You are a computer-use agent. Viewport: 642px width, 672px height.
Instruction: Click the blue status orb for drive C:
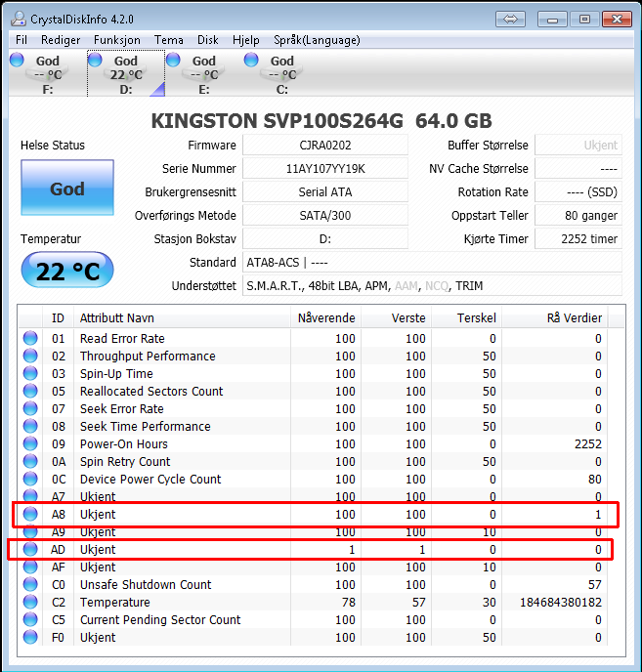point(251,60)
